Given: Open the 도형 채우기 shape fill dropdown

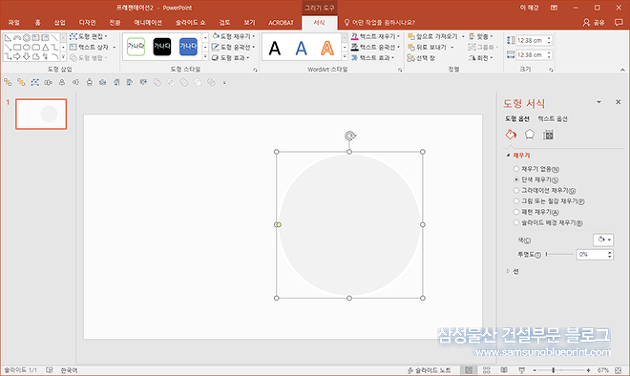Looking at the screenshot, I should click(x=233, y=37).
